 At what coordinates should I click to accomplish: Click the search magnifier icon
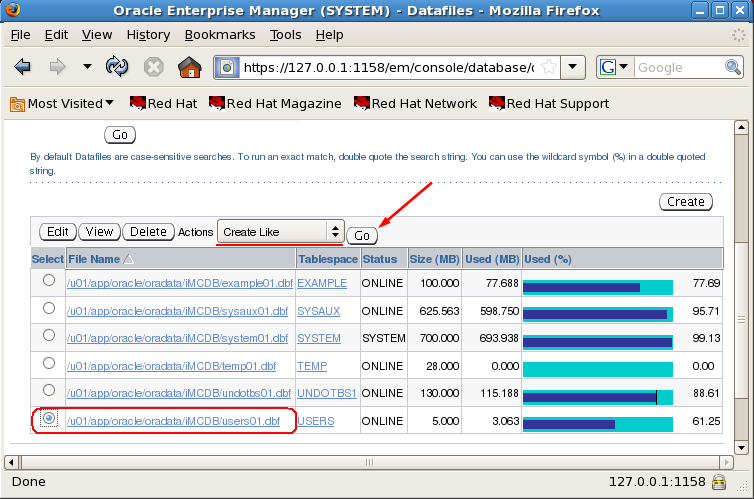(x=733, y=67)
